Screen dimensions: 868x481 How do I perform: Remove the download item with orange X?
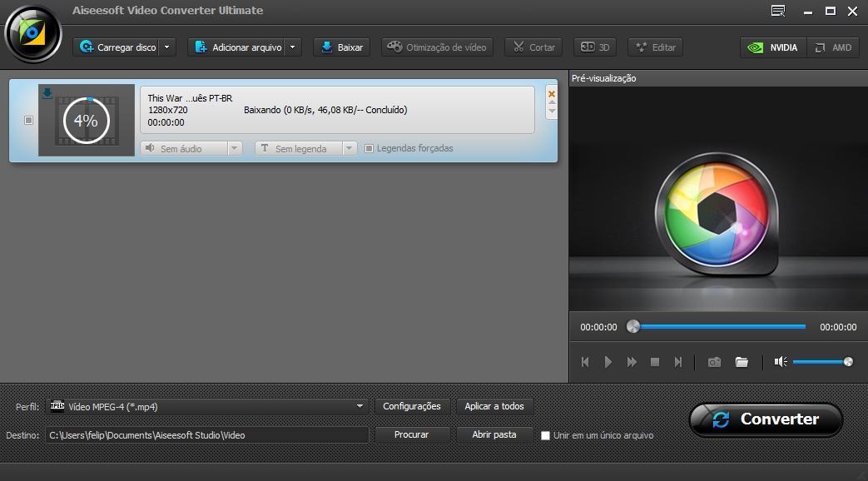[552, 94]
